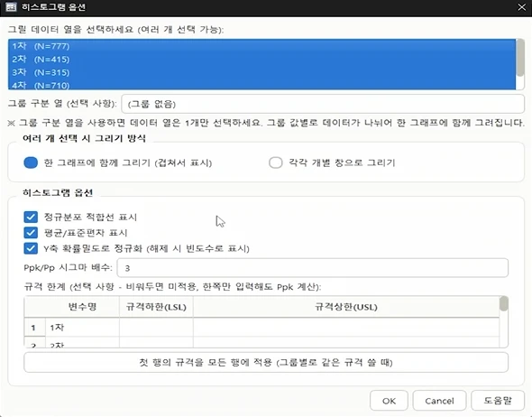
Task: Click the histogram app icon in title bar
Action: 11,7
